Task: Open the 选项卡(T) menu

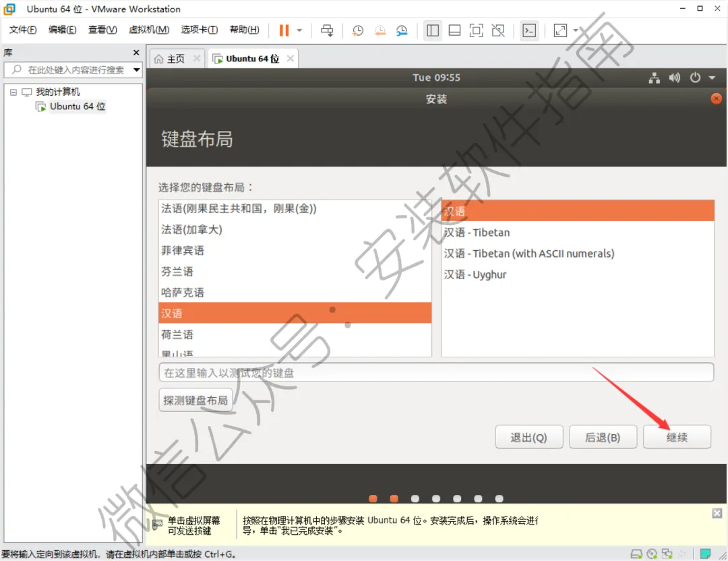Action: coord(199,30)
